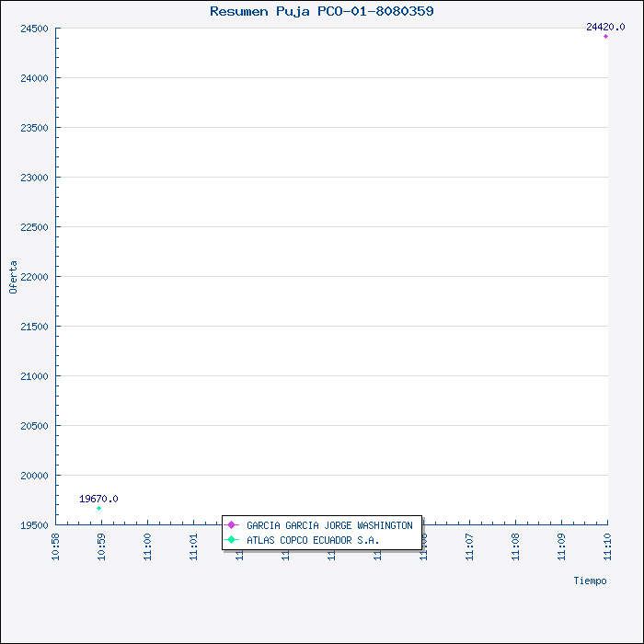The image size is (644, 644).
Task: Click the 10:59 time axis label
Action: click(101, 545)
